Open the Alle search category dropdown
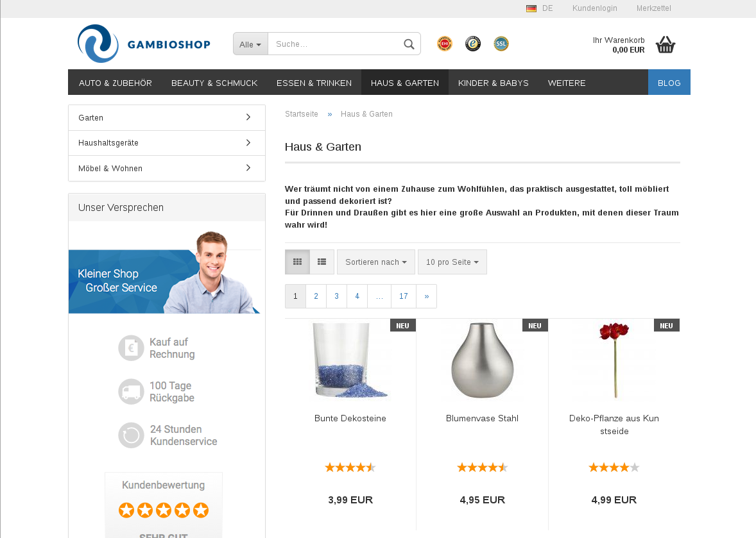The height and width of the screenshot is (538, 756). tap(250, 44)
